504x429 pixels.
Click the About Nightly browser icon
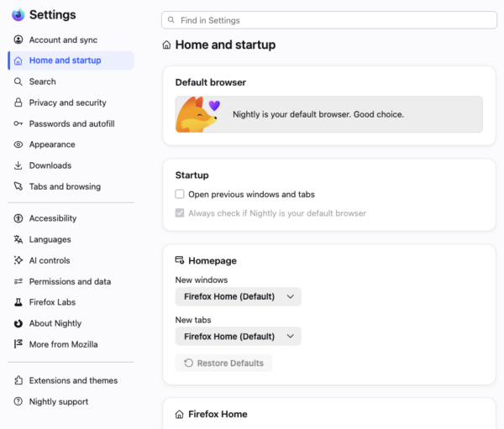pos(18,323)
